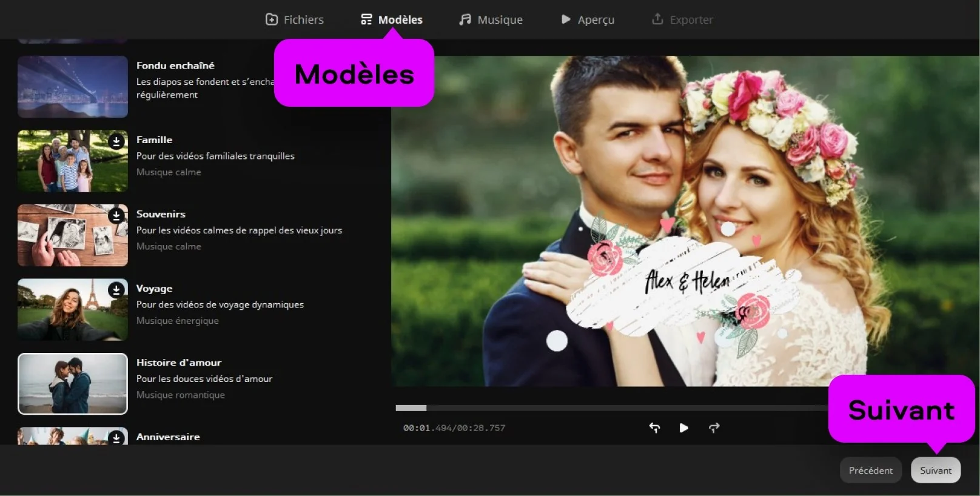
Task: Select the Fondu enchaîné bridge thumbnail
Action: click(73, 87)
